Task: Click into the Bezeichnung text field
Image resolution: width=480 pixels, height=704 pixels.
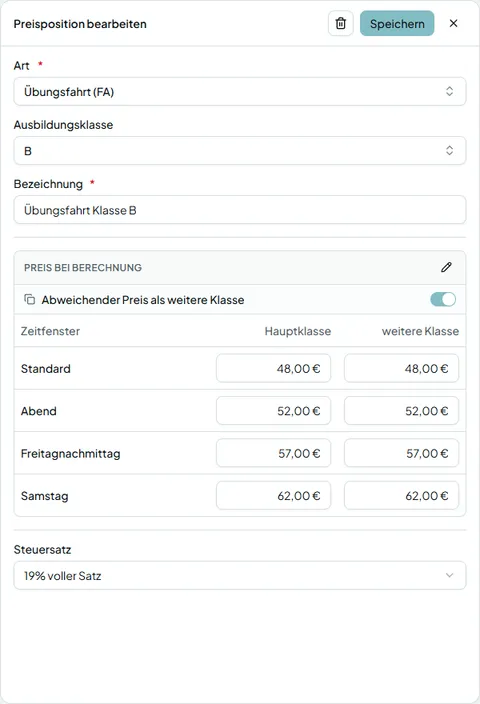Action: (x=240, y=210)
